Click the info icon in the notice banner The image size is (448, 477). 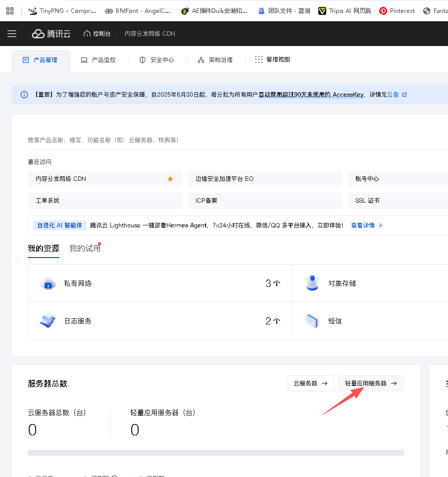pyautogui.click(x=24, y=95)
